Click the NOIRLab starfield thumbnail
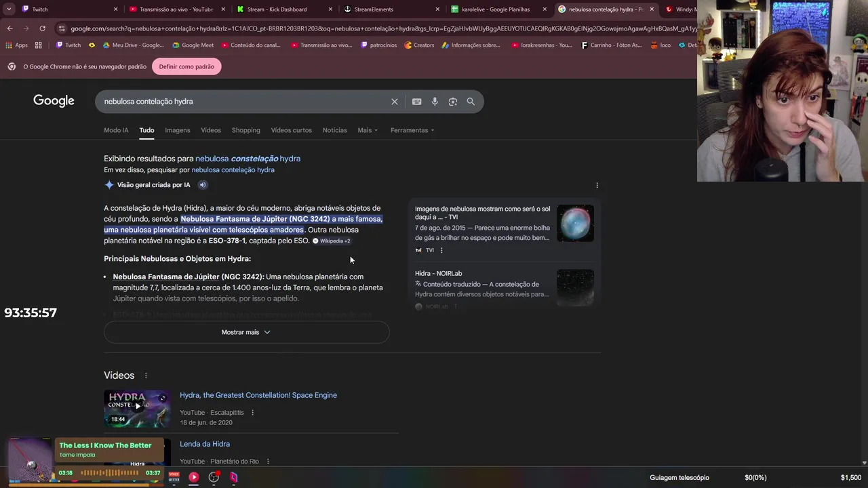This screenshot has width=868, height=488. pos(575,287)
